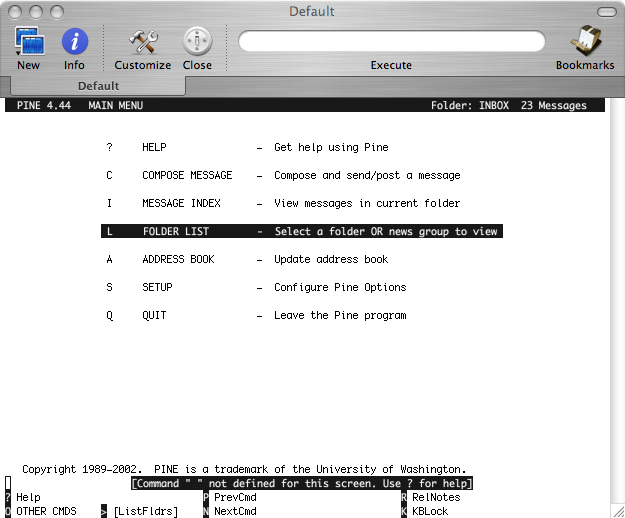Click OTHER CMDS command
The image size is (625, 518).
coord(41,511)
